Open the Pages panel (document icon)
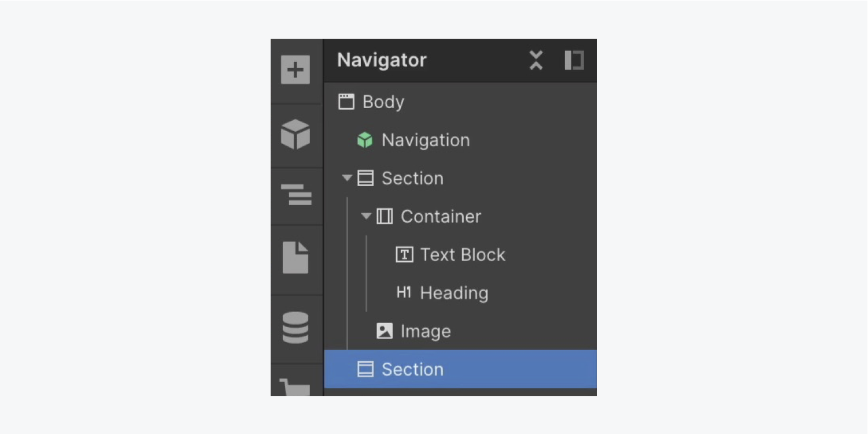This screenshot has height=434, width=868. 296,258
